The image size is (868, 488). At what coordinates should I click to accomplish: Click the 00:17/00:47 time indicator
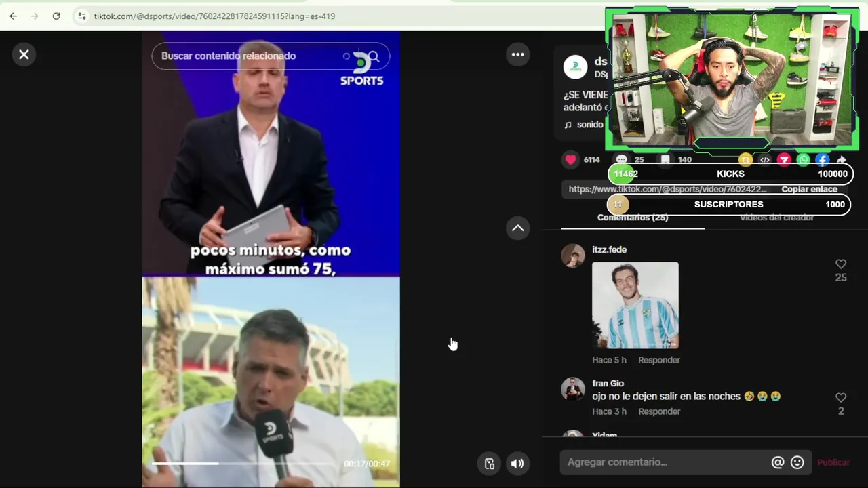click(367, 464)
